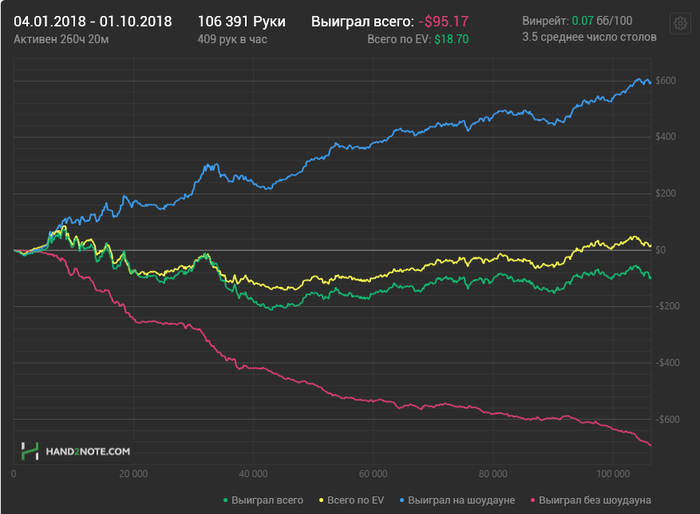Click the $600 y-axis label
Image resolution: width=700 pixels, height=514 pixels.
click(666, 80)
